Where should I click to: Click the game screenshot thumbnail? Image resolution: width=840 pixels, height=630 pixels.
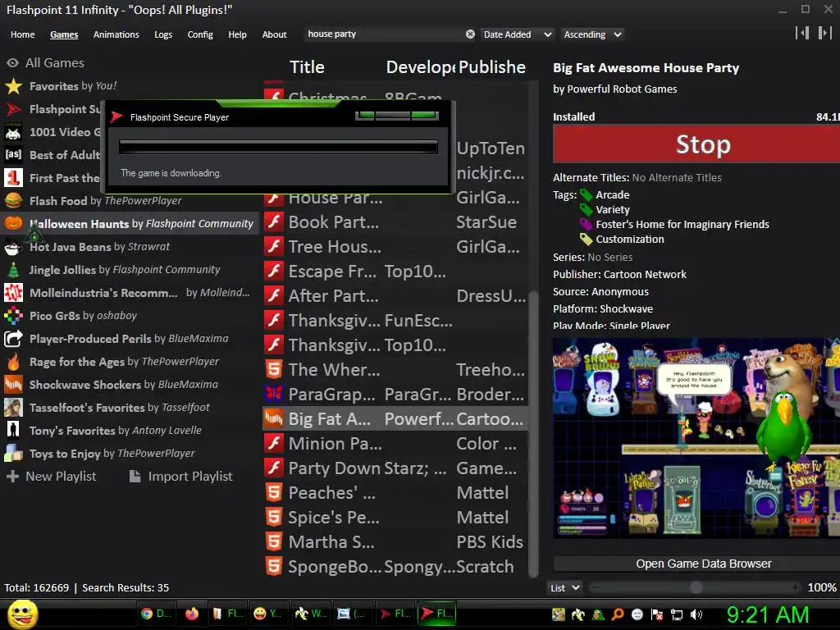coord(696,438)
